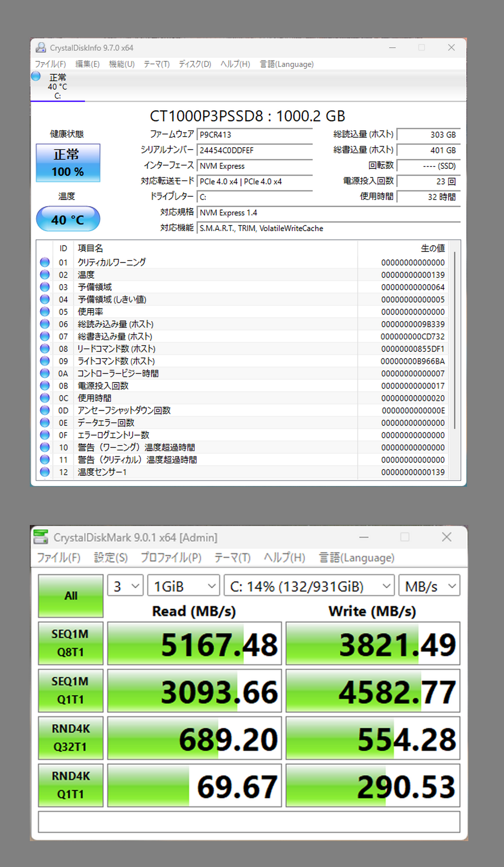Viewport: 504px width, 867px height.
Task: Open ファイル(F) menu in CrystalDiskMark
Action: [59, 557]
